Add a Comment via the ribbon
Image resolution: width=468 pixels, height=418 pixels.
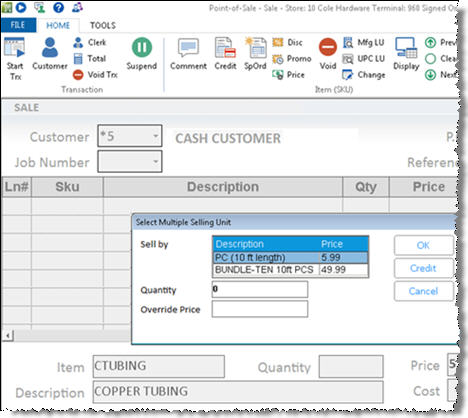click(x=188, y=54)
